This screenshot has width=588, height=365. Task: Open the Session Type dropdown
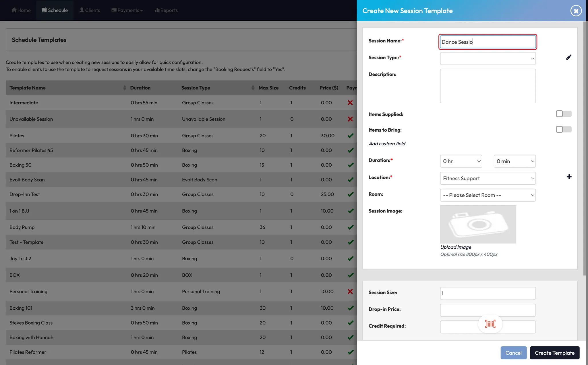[488, 58]
